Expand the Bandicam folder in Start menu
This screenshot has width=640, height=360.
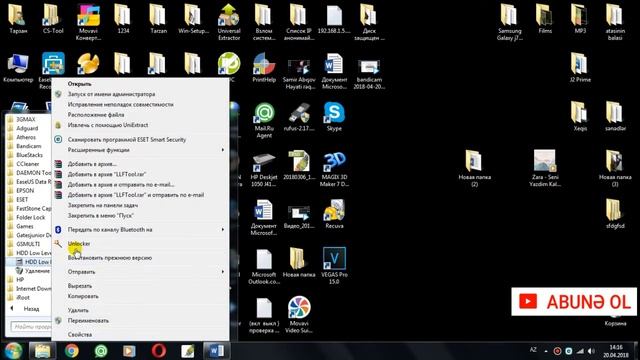[29, 146]
